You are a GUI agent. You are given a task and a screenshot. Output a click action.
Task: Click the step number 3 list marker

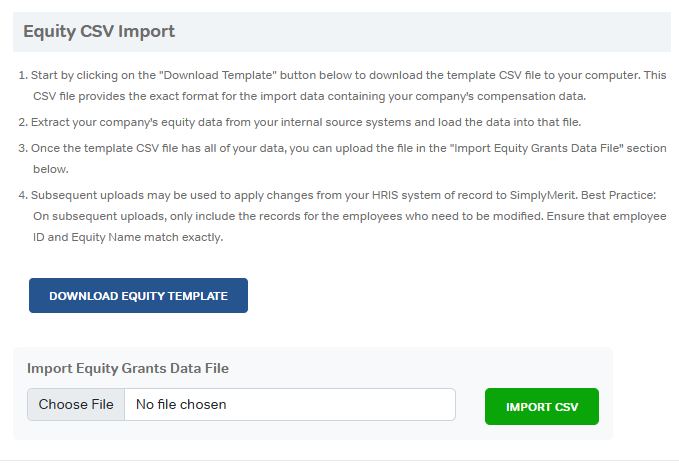click(x=22, y=148)
